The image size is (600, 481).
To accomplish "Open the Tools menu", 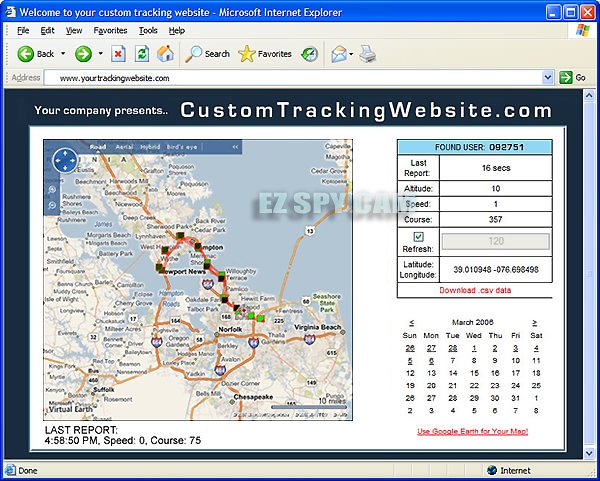I will click(148, 30).
